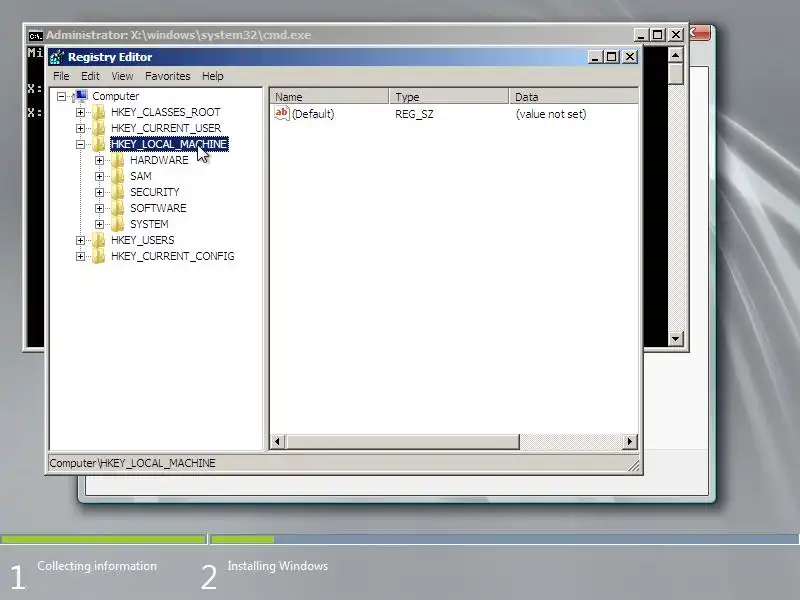Expand the SECURITY key

tap(99, 192)
